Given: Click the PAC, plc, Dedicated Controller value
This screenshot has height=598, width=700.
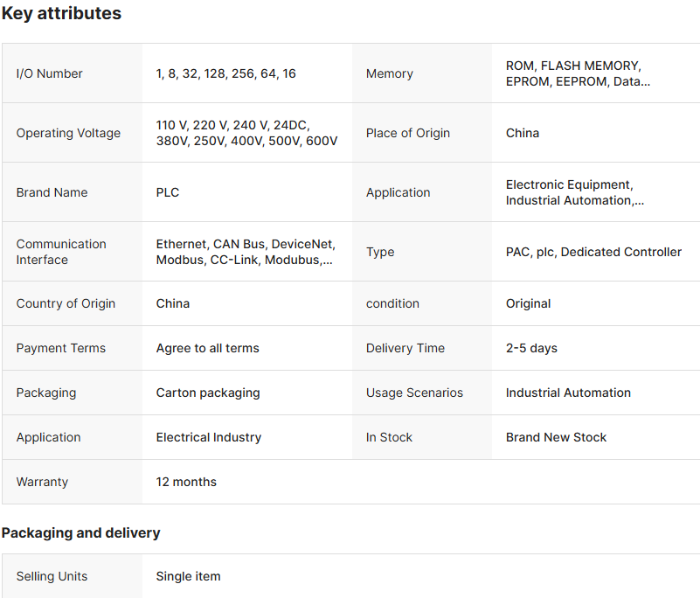Looking at the screenshot, I should click(x=593, y=252).
